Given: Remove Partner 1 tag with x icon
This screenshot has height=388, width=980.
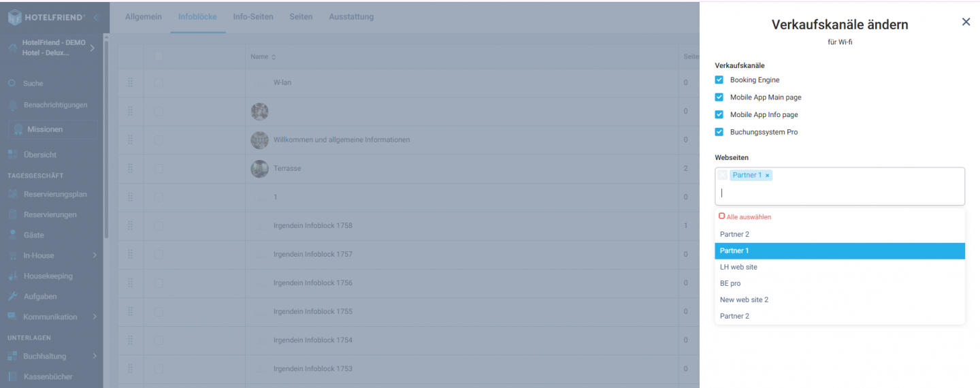Looking at the screenshot, I should 767,176.
